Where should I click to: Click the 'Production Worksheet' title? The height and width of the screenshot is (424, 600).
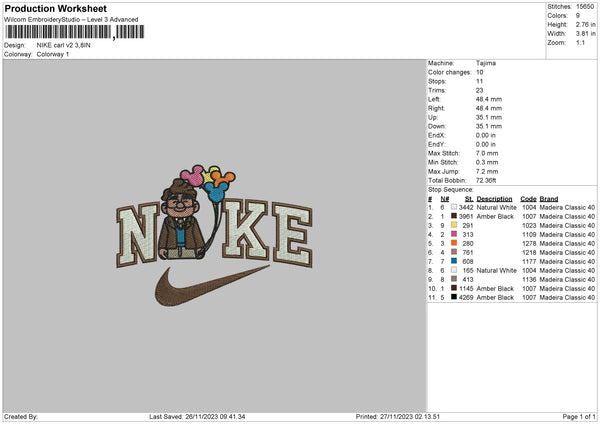pos(56,8)
